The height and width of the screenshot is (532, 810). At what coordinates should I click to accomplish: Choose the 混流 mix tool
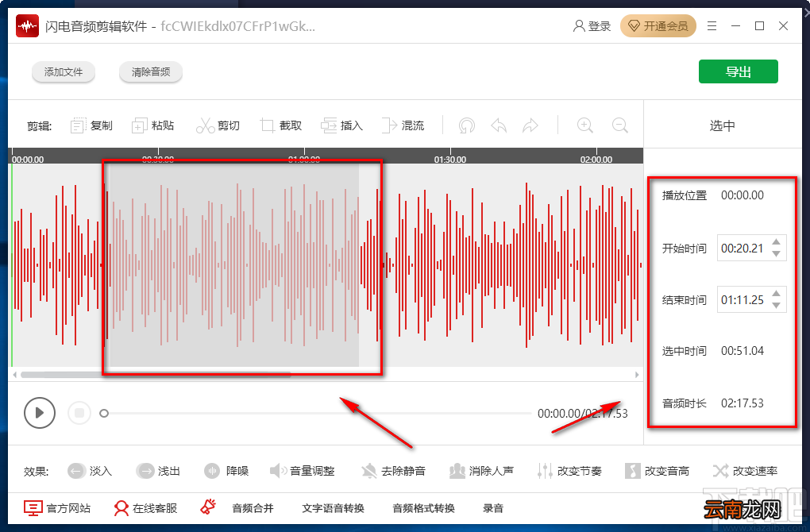pyautogui.click(x=403, y=125)
